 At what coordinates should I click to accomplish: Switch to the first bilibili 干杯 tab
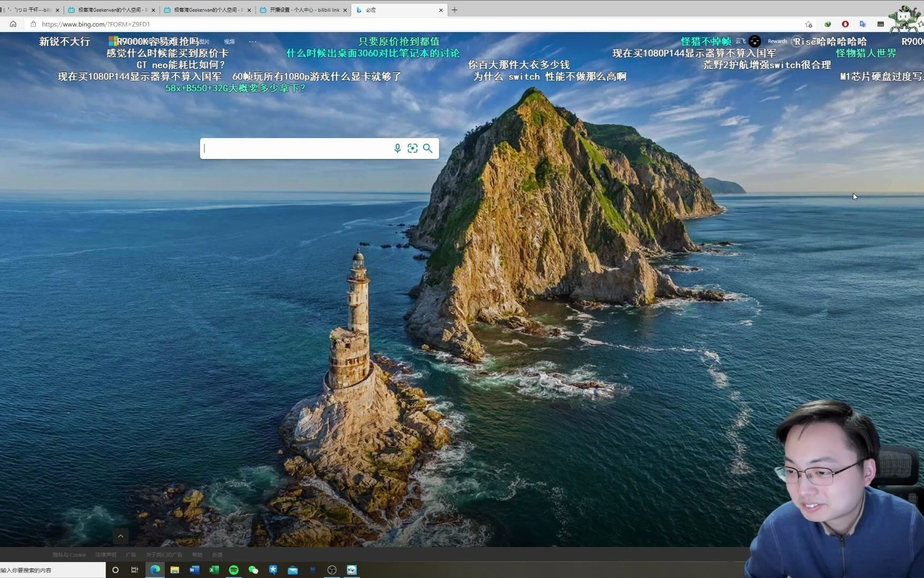point(29,10)
